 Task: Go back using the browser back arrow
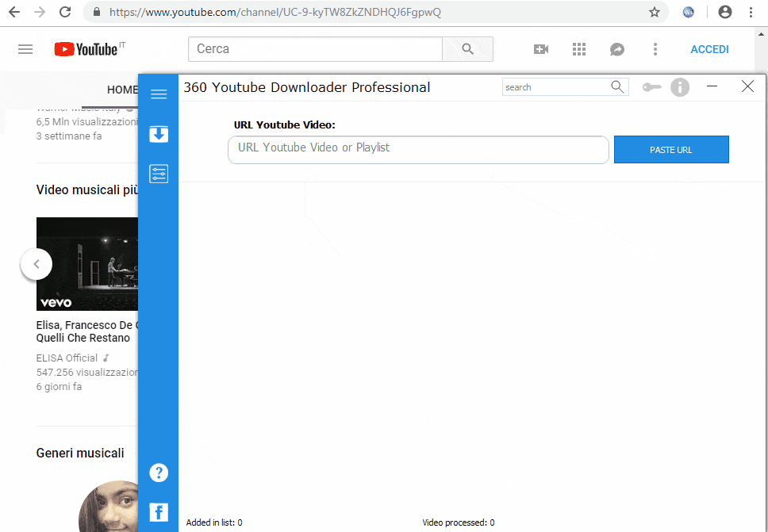14,12
